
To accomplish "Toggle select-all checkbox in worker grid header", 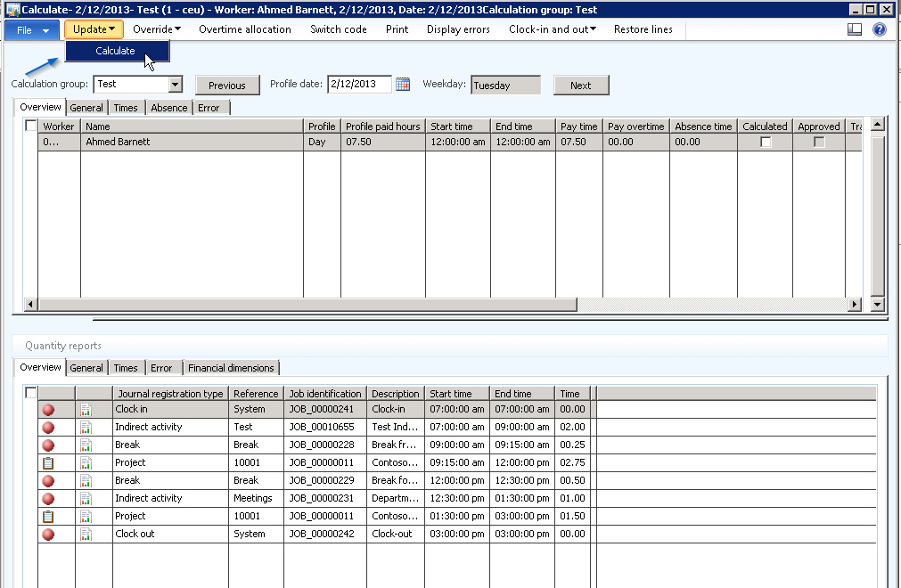I will pyautogui.click(x=31, y=127).
